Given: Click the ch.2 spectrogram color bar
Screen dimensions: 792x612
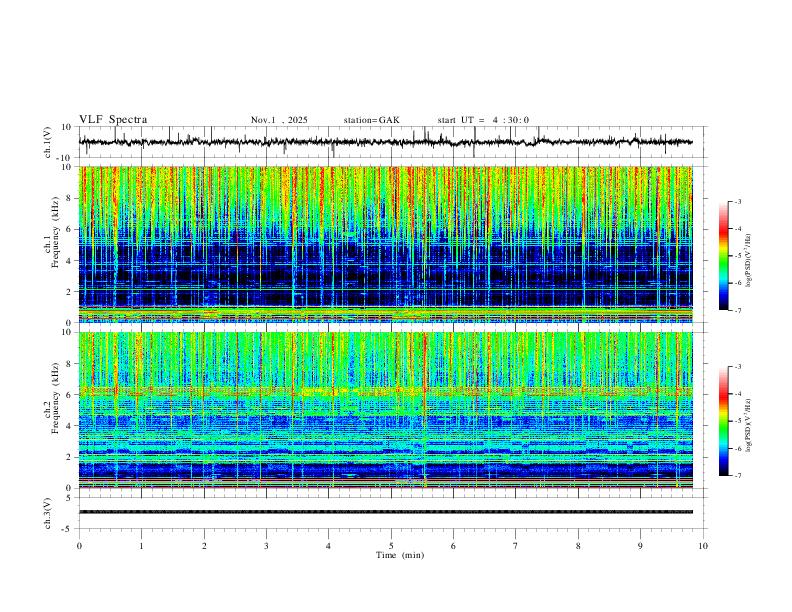Looking at the screenshot, I should click(724, 421).
